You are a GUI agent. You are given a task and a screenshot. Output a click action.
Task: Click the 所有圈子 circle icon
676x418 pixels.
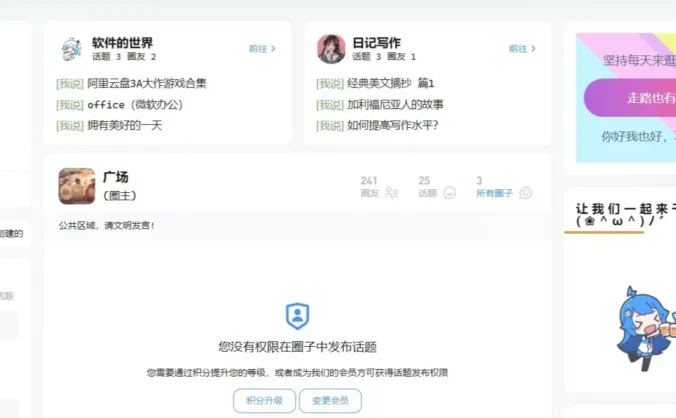point(526,193)
